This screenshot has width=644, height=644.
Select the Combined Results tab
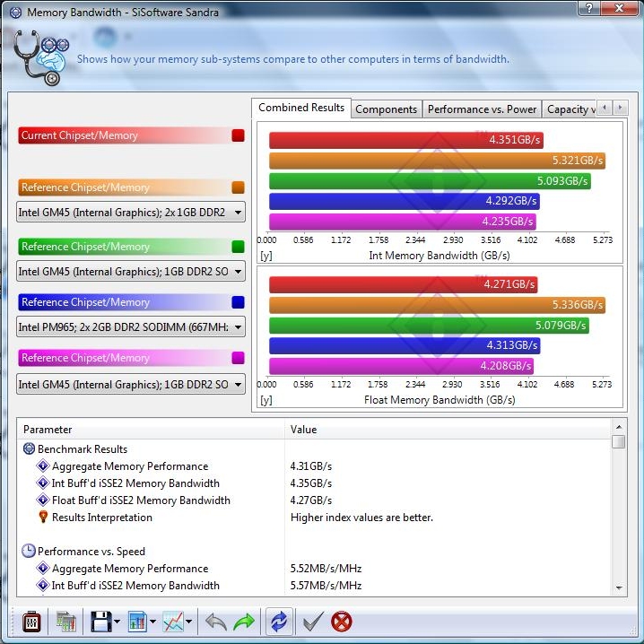tap(301, 108)
